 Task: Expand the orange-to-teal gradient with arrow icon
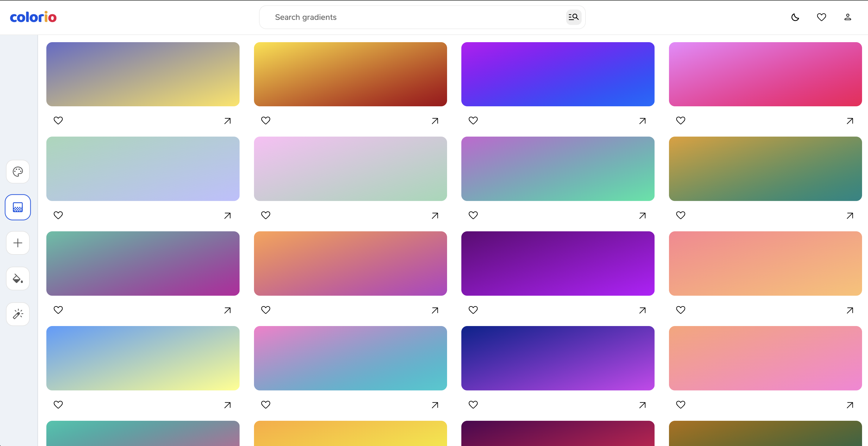[850, 216]
